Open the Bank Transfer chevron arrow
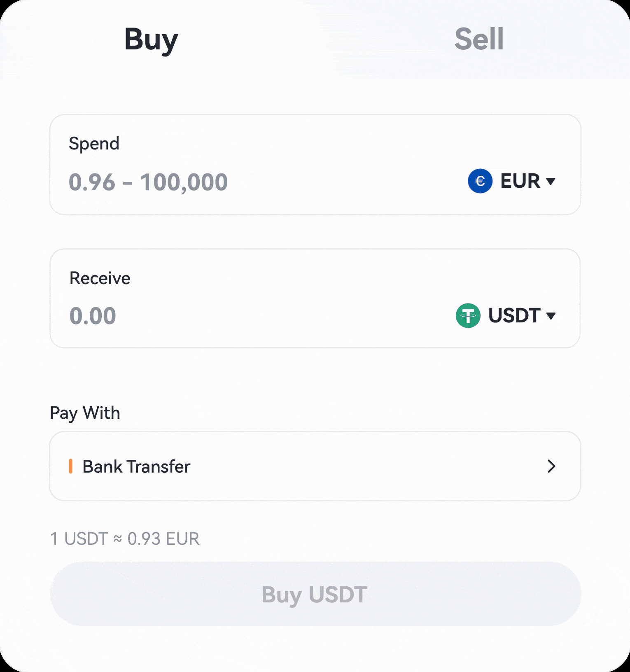Viewport: 630px width, 672px height. tap(551, 466)
